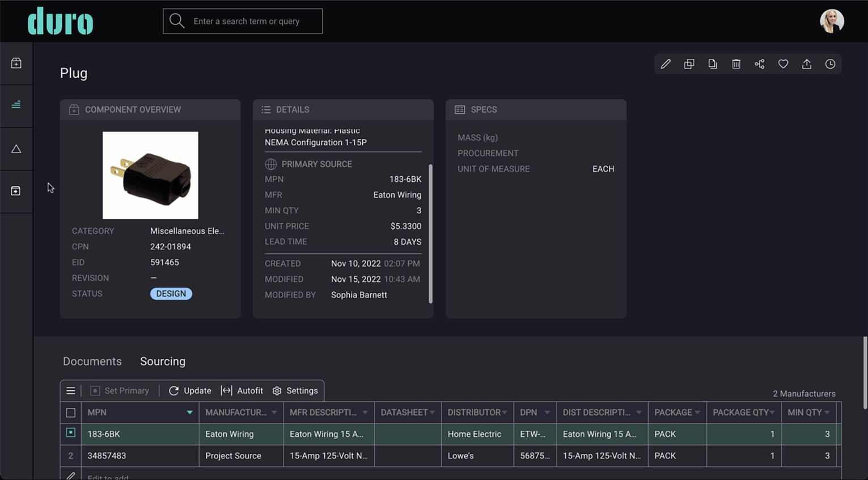Click the pencil edit icon
Viewport: 868px width, 480px height.
(666, 64)
